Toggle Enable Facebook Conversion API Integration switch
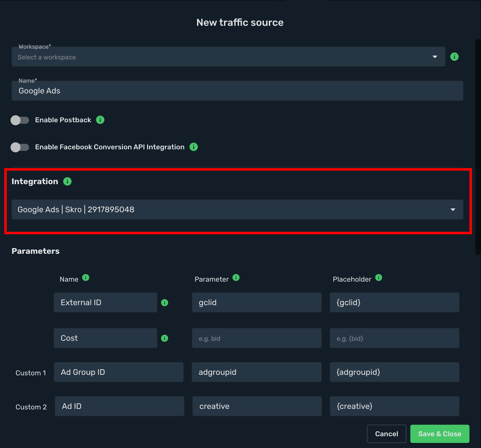481x448 pixels. pyautogui.click(x=20, y=147)
